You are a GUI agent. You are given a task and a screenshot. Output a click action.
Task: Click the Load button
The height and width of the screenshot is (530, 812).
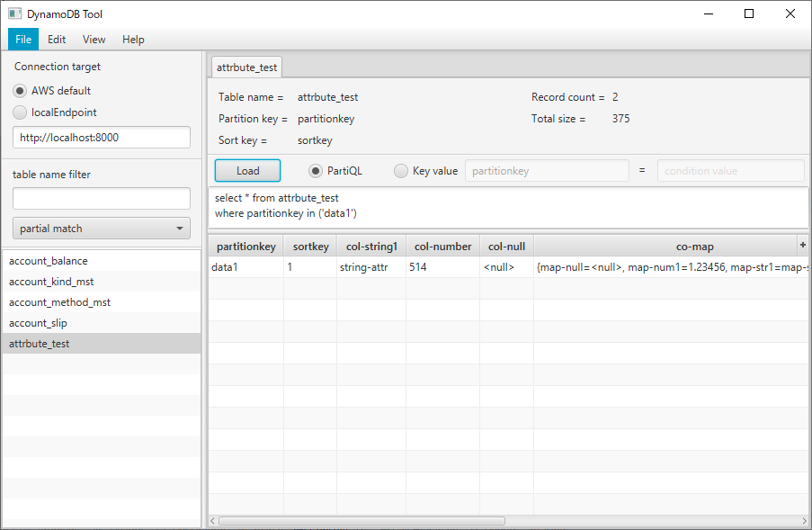click(x=246, y=170)
